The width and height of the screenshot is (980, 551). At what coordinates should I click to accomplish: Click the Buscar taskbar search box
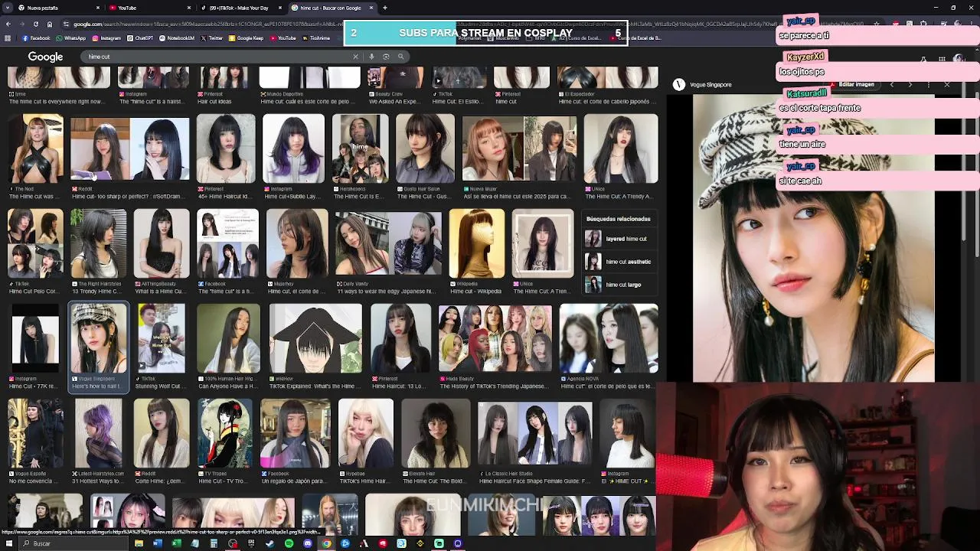[74, 543]
